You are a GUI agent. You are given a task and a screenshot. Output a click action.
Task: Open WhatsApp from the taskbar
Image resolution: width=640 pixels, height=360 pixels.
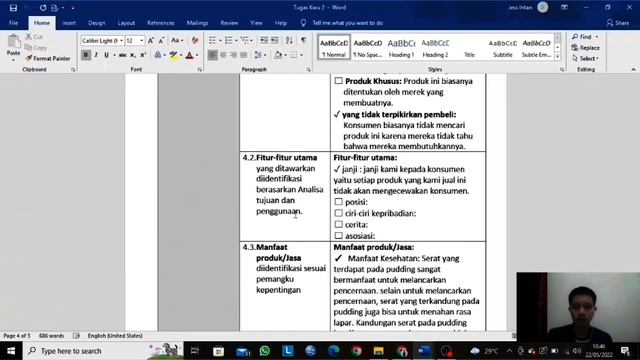tap(264, 351)
